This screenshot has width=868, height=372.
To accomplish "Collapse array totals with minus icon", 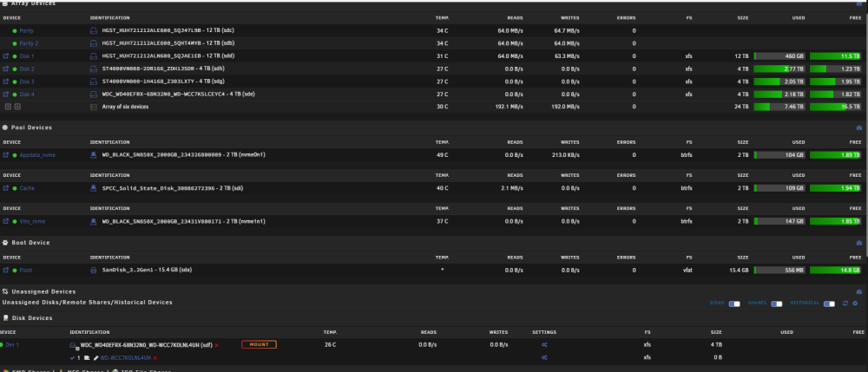I will 17,107.
